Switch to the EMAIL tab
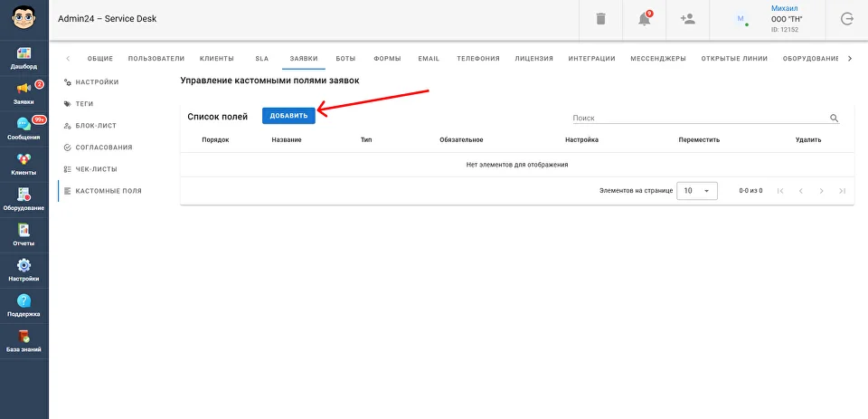 [429, 58]
